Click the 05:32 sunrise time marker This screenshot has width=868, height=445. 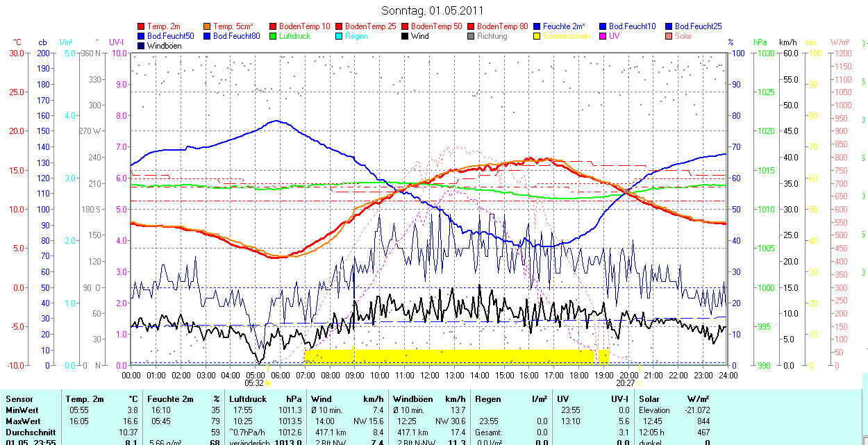coord(254,383)
